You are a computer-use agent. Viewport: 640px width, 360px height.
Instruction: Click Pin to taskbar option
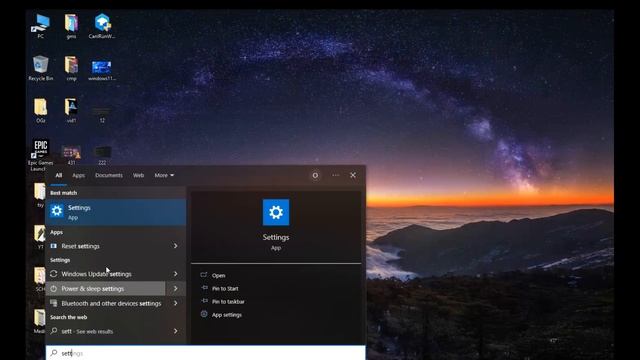(228, 302)
